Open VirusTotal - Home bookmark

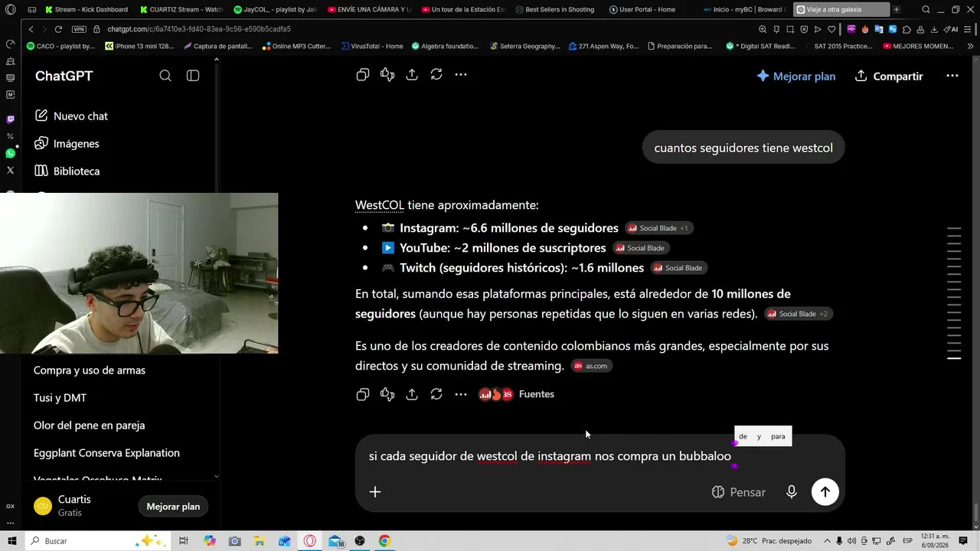tap(371, 46)
